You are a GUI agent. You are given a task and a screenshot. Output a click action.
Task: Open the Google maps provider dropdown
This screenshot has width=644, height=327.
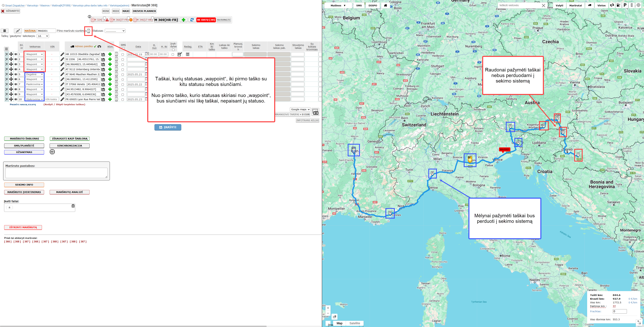[x=300, y=109]
